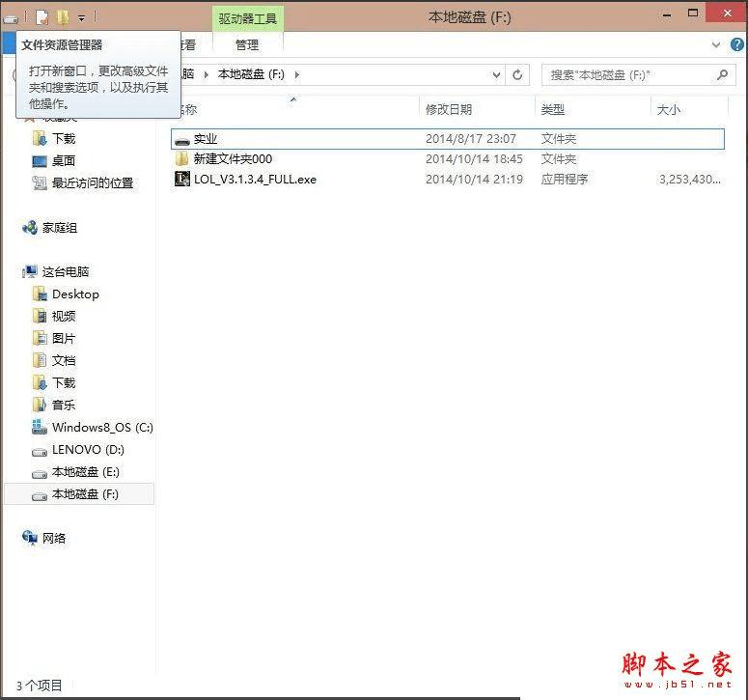Image resolution: width=748 pixels, height=700 pixels.
Task: Sort by the 类型 column header
Action: (x=552, y=109)
